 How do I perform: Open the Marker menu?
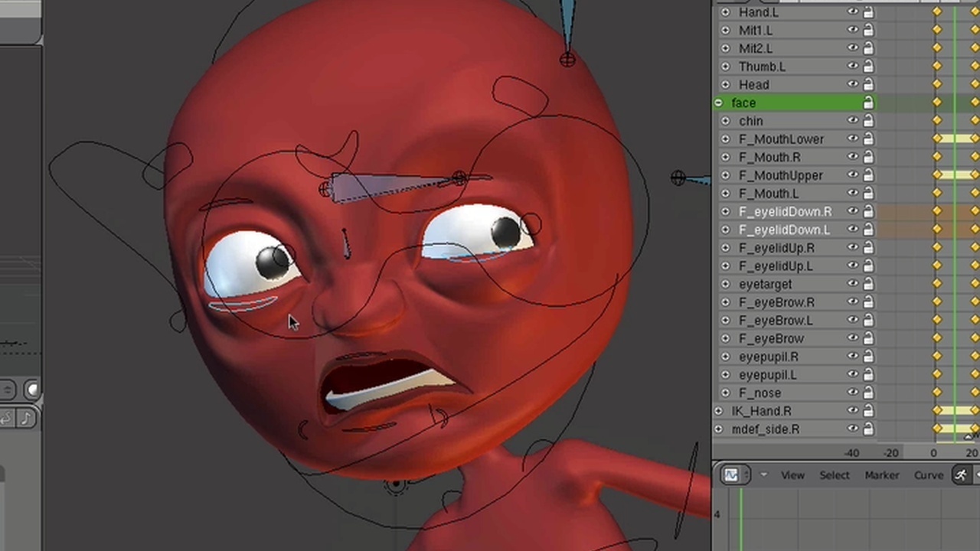pyautogui.click(x=882, y=474)
